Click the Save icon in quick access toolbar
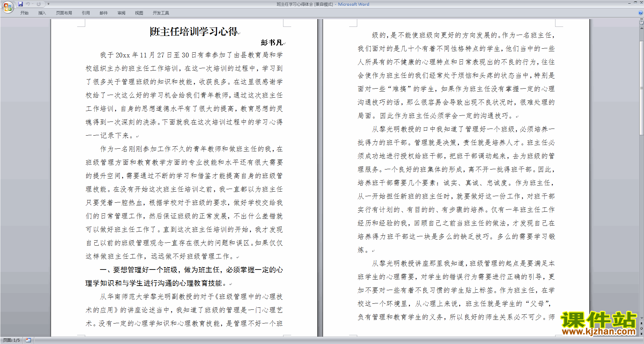 pos(20,4)
